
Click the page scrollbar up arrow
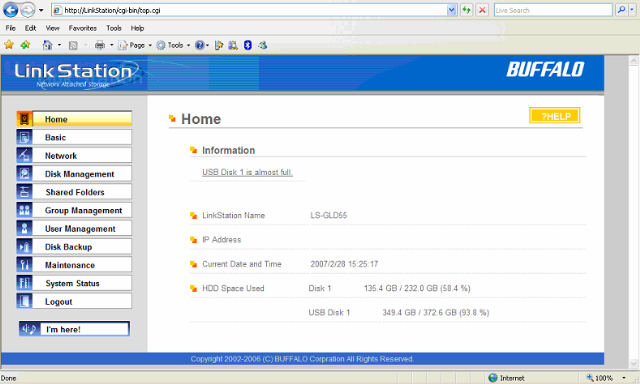[633, 61]
